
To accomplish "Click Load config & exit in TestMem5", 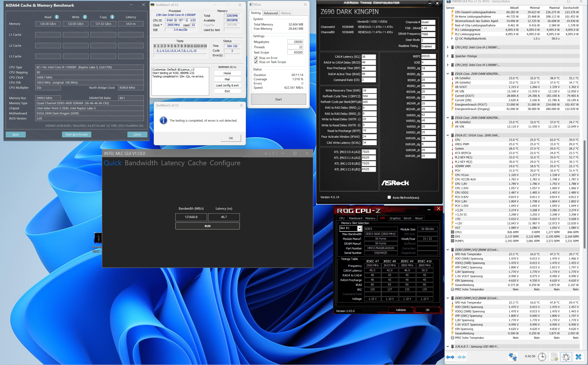I will tap(227, 86).
